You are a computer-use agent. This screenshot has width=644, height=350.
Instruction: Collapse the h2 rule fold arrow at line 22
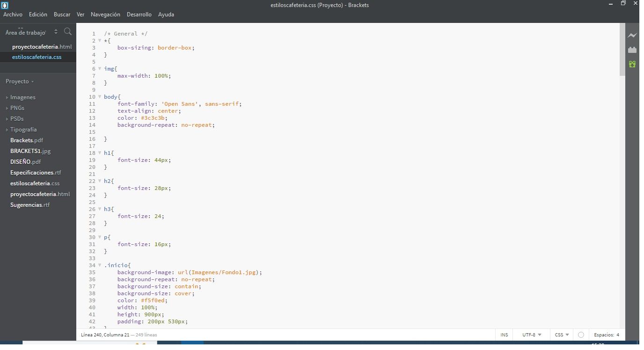(x=100, y=181)
